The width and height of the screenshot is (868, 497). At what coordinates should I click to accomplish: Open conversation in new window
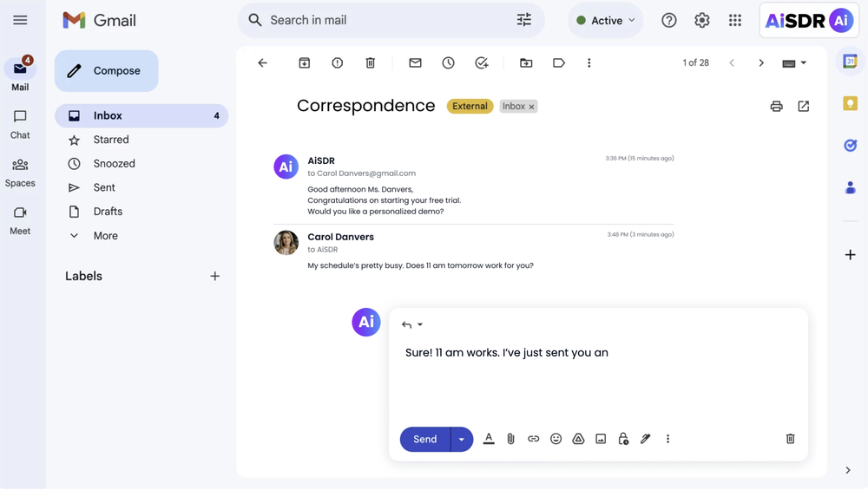[x=803, y=107]
